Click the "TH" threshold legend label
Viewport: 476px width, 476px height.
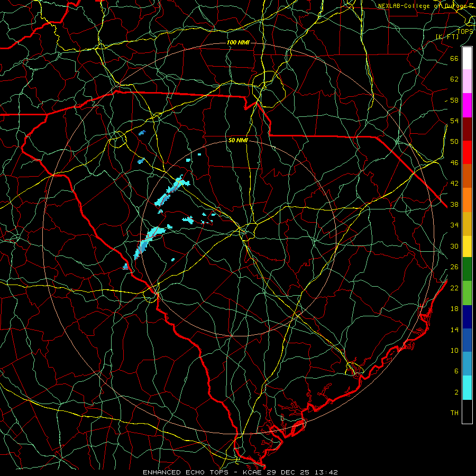pyautogui.click(x=454, y=413)
